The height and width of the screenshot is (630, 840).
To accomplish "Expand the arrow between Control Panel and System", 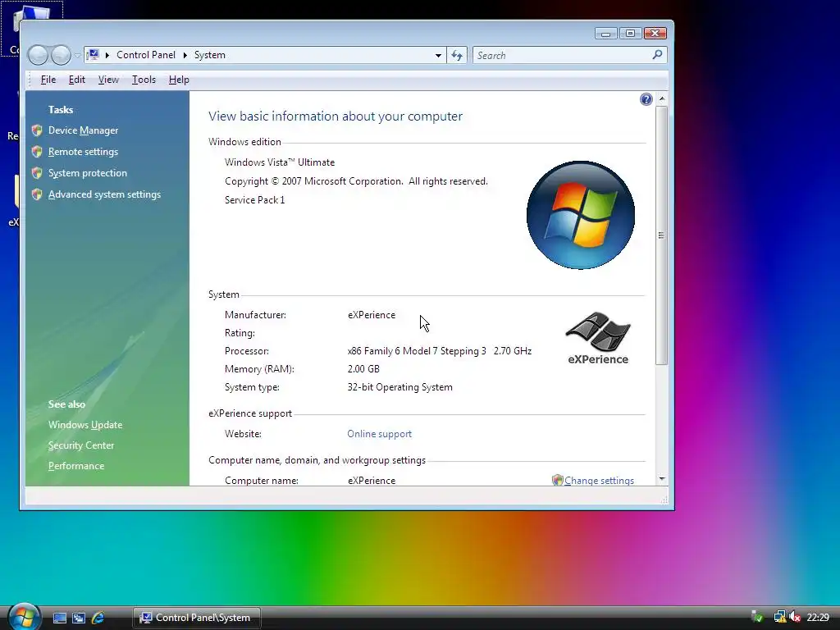I will tap(185, 55).
